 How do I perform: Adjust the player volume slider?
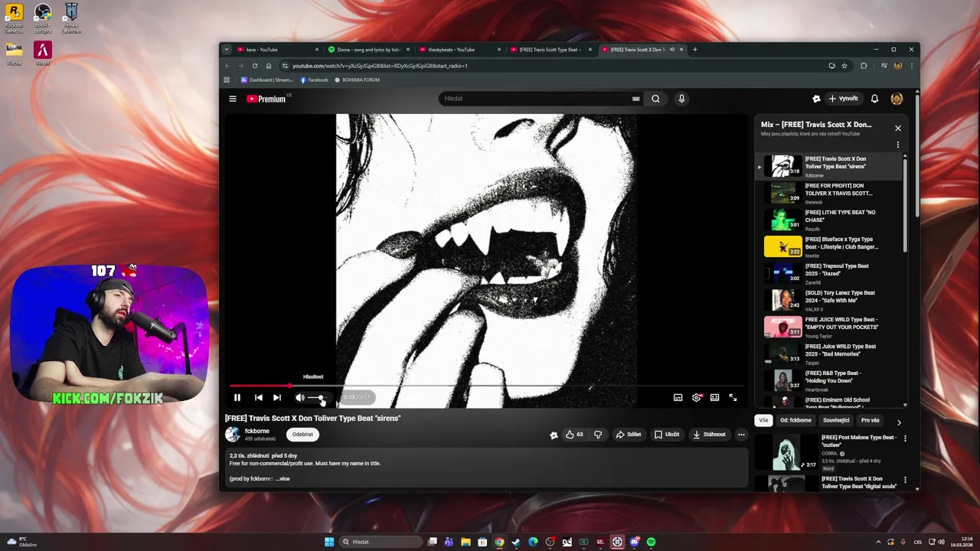point(318,398)
